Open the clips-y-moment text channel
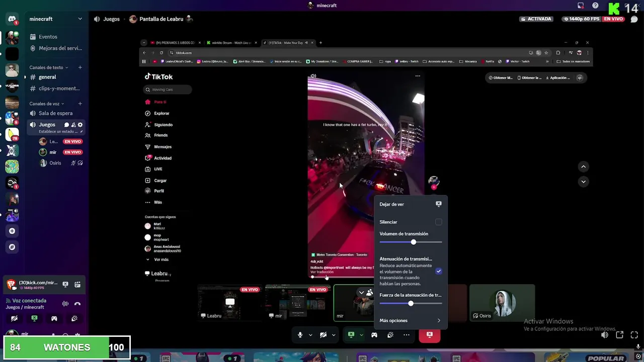This screenshot has width=644, height=362. click(56, 88)
